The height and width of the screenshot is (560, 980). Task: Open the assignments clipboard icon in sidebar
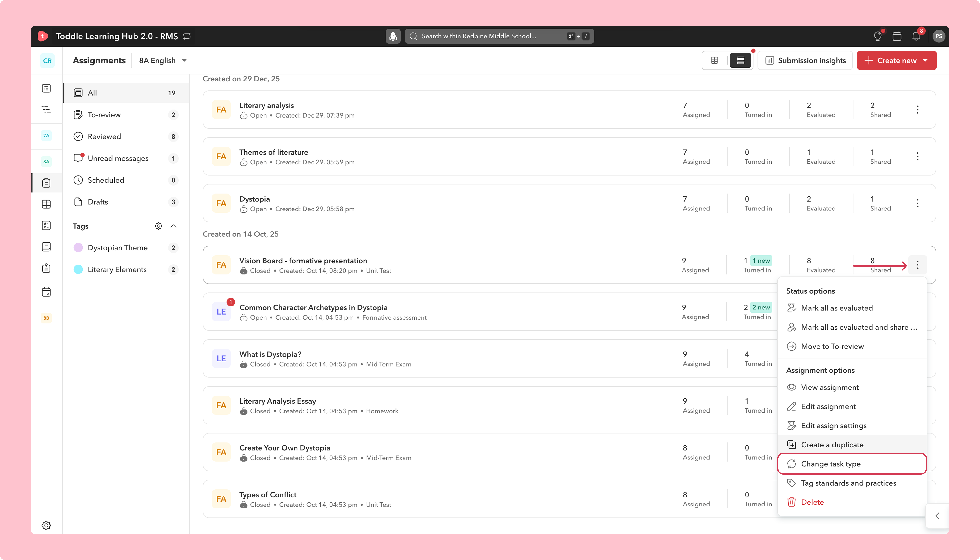coord(46,183)
